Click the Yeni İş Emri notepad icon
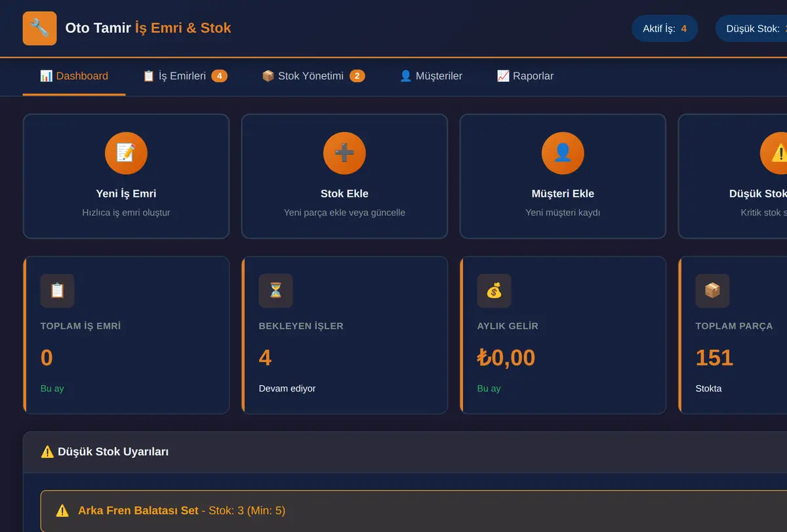The height and width of the screenshot is (532, 787). (x=126, y=153)
